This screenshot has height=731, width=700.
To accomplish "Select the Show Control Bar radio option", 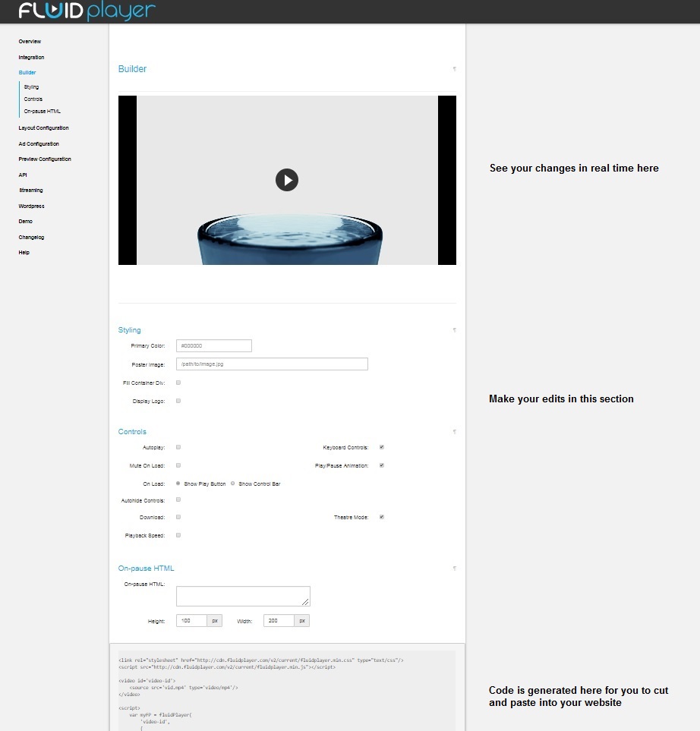I will click(x=233, y=484).
